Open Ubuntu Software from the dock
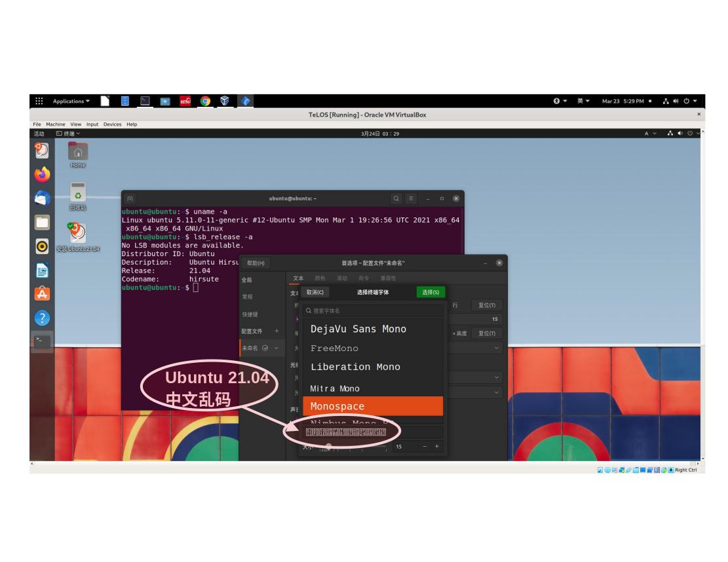Screen dimensions: 728x562 point(42,293)
